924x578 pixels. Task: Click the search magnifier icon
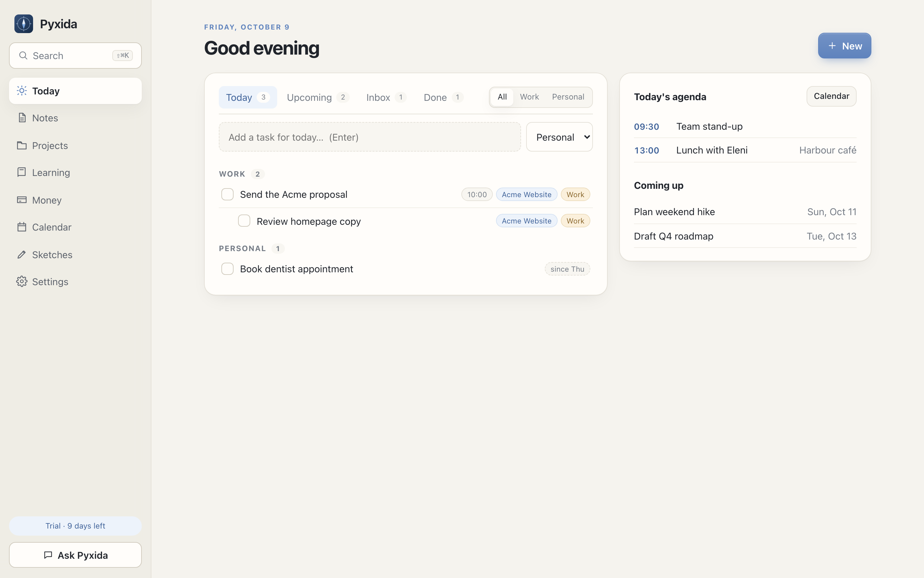click(23, 56)
